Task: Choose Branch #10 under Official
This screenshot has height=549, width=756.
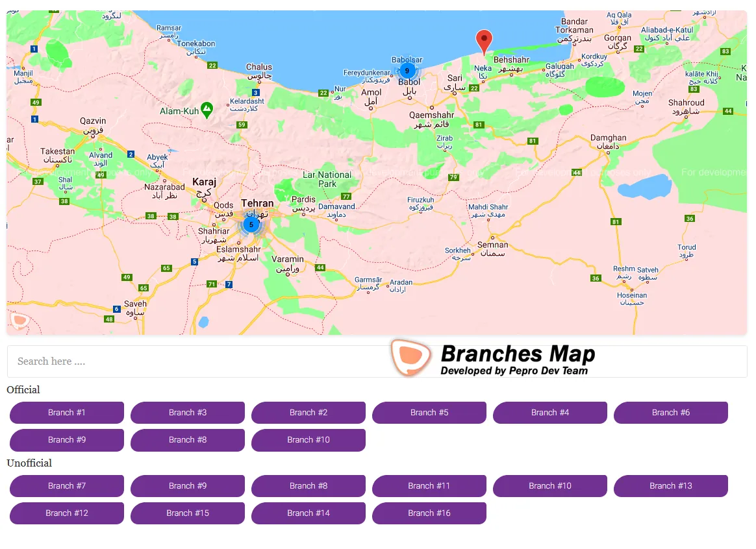Action: pos(309,440)
